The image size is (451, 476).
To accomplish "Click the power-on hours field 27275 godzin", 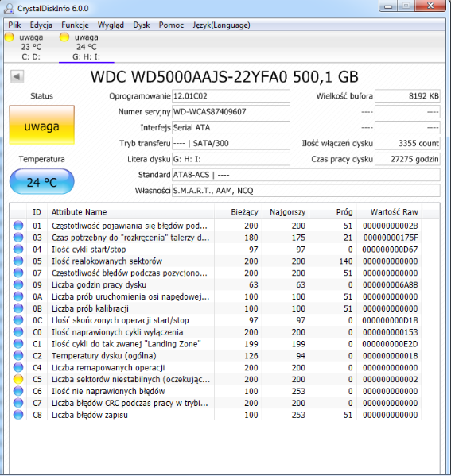I will pos(407,159).
